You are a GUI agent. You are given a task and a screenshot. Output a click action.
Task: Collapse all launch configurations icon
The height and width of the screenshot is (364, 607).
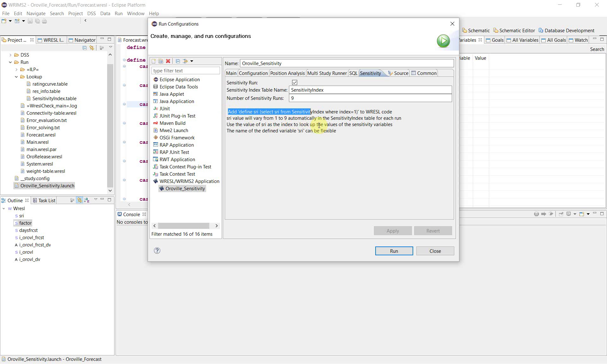178,61
